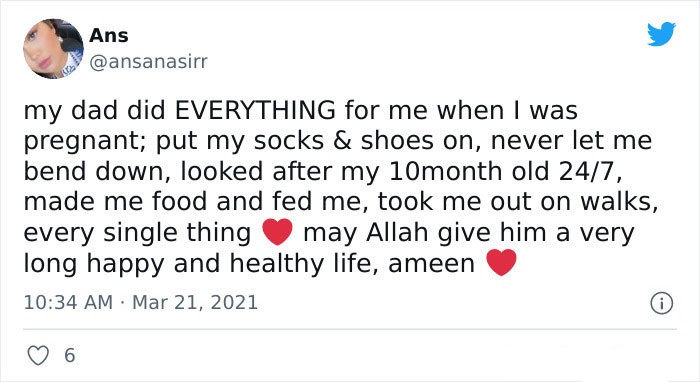Click the red heart after 'every single thing'
Screen dimensions: 700x382
277,232
